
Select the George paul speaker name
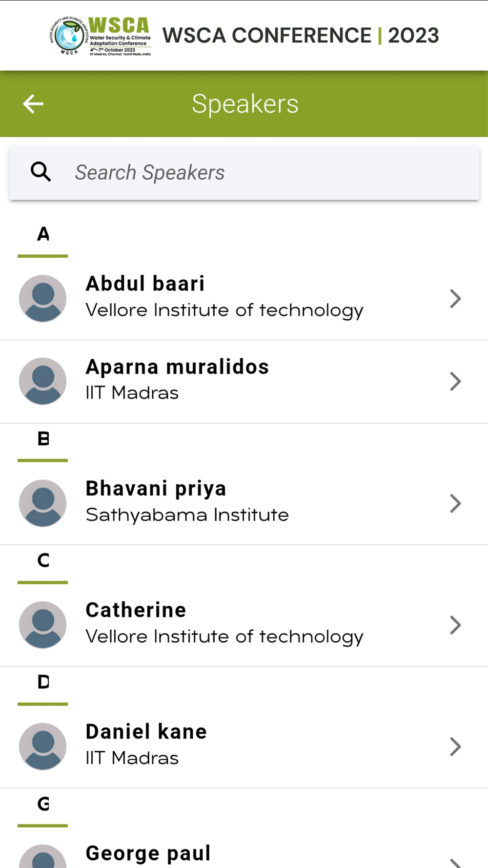coord(148,853)
